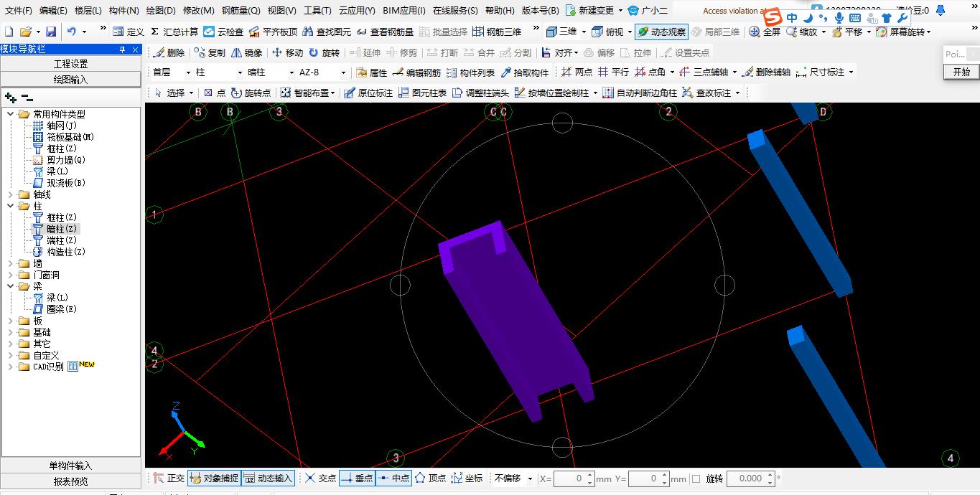Expand the 基础 foundation tree node
Viewport: 980px width, 495px height.
10,332
